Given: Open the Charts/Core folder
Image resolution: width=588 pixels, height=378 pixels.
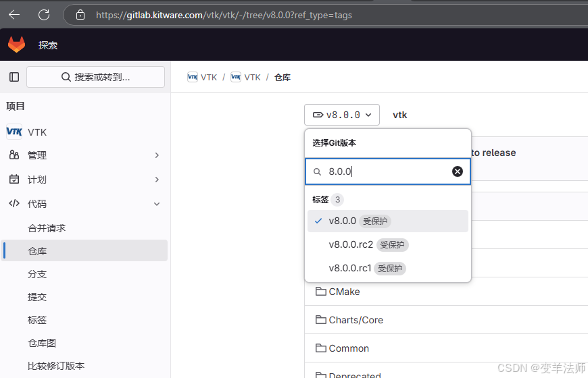Looking at the screenshot, I should coord(356,320).
